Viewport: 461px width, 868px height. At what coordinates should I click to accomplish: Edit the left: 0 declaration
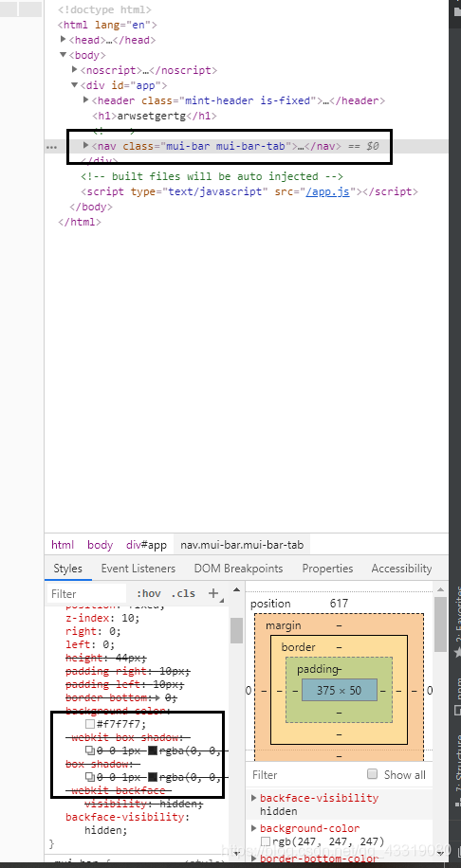click(x=90, y=644)
